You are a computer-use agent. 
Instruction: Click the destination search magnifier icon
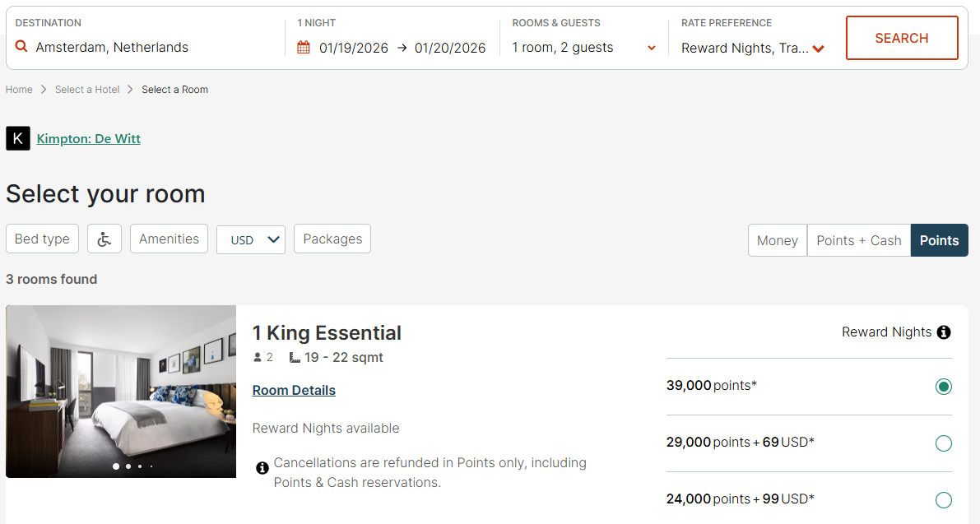coord(21,47)
